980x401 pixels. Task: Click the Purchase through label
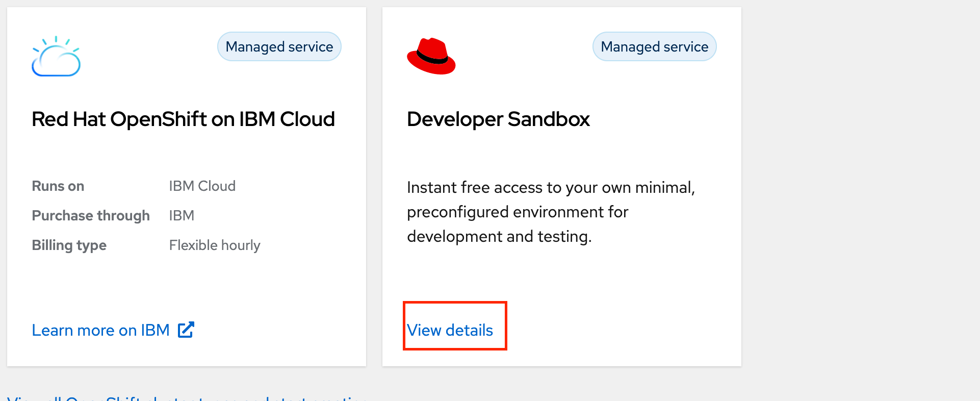[91, 216]
